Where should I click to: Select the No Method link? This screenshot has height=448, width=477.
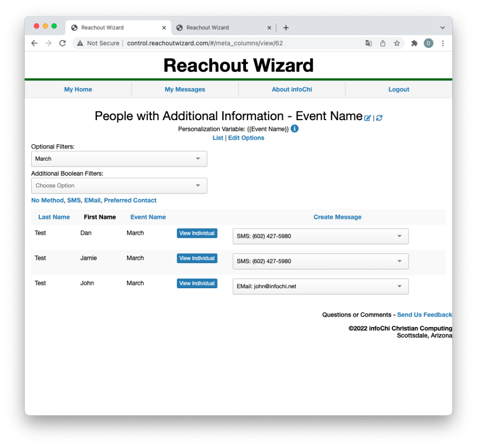tap(48, 200)
